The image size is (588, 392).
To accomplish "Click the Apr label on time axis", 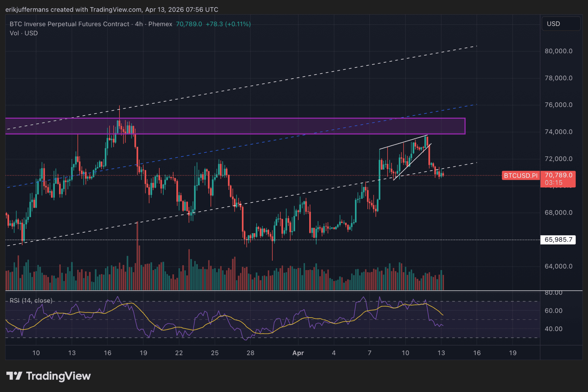I will tap(298, 353).
